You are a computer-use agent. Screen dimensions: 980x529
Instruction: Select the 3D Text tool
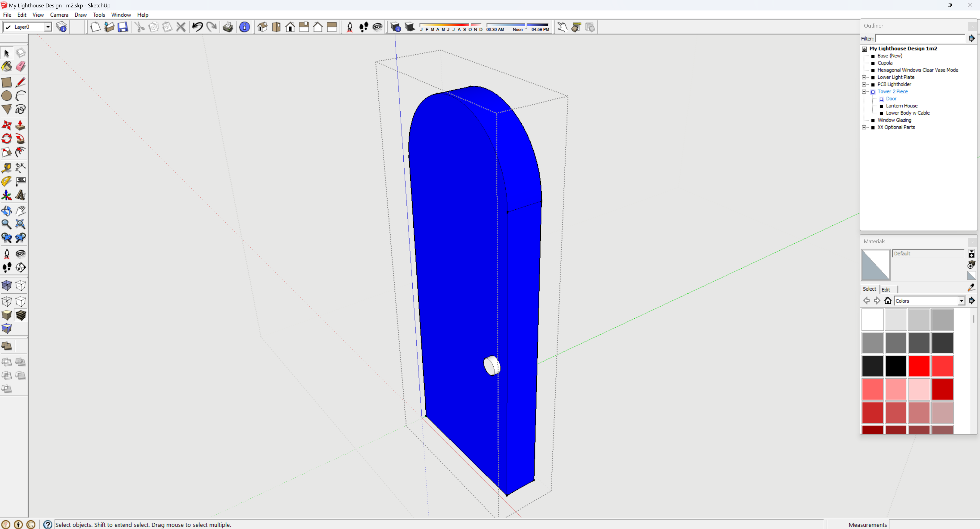[x=20, y=195]
